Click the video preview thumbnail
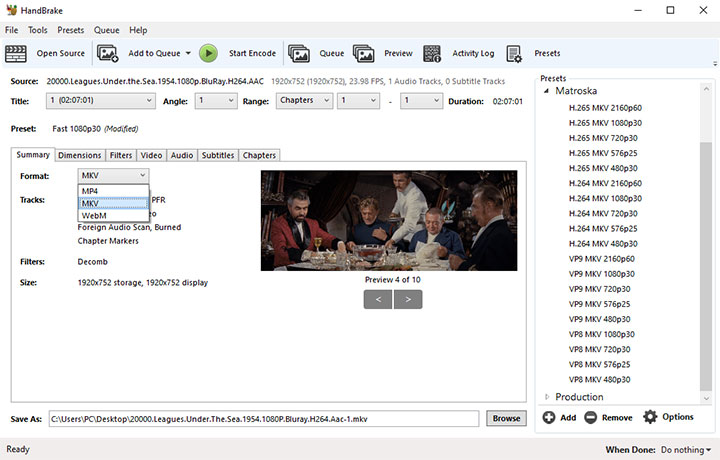Screen dimensions: 720x460 point(389,221)
